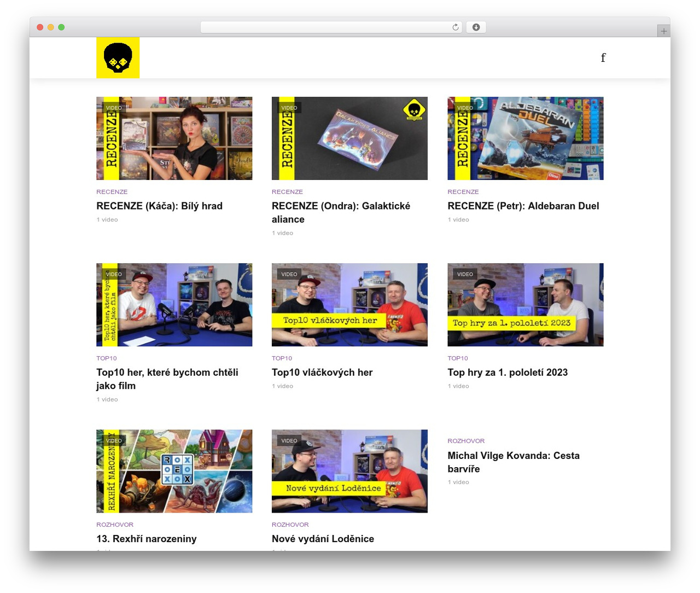This screenshot has height=593, width=700.
Task: Click RECENZE category above Aldebaran Duel
Action: [x=463, y=192]
